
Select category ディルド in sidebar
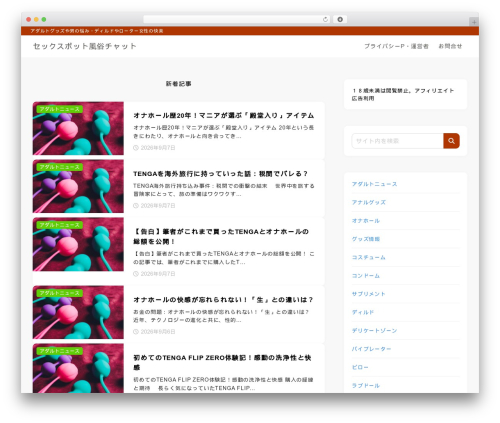[363, 312]
